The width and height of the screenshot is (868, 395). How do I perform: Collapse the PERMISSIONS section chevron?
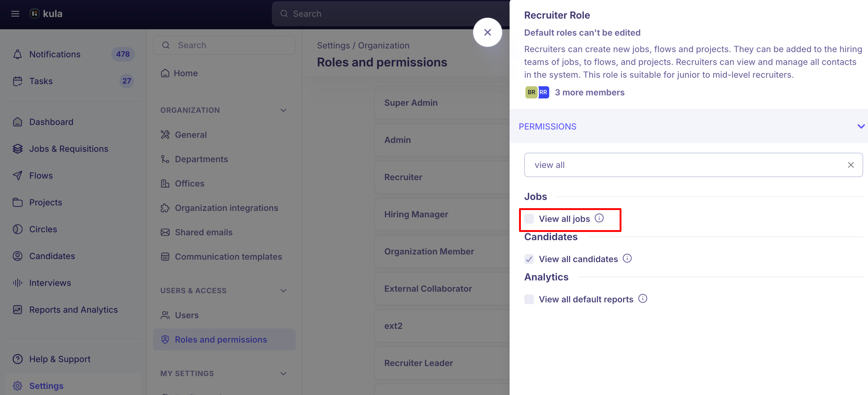click(x=861, y=126)
